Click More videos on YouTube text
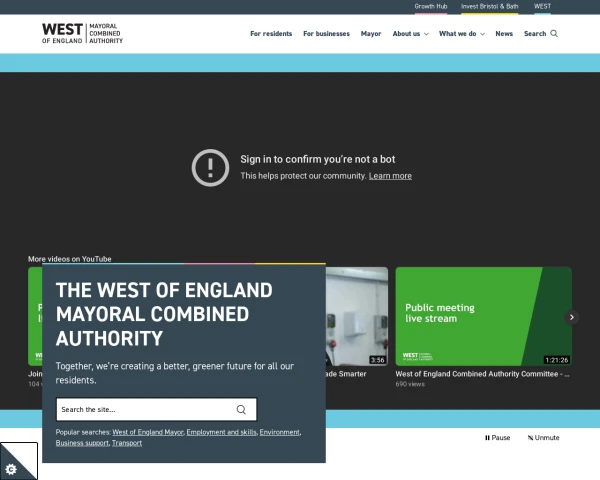Image resolution: width=600 pixels, height=480 pixels. (70, 259)
